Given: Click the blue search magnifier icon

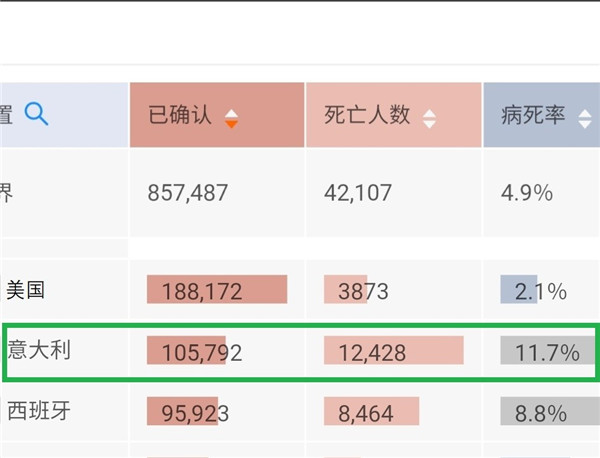Looking at the screenshot, I should coord(36,114).
